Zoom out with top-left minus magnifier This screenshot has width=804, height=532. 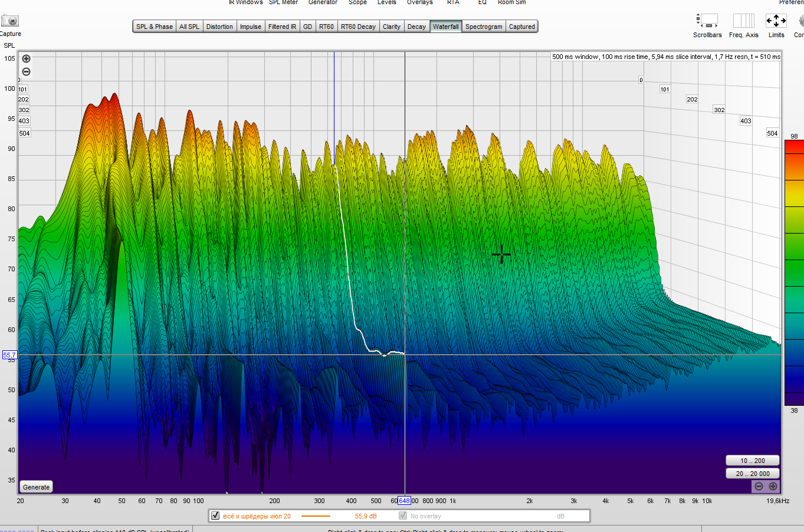point(26,72)
